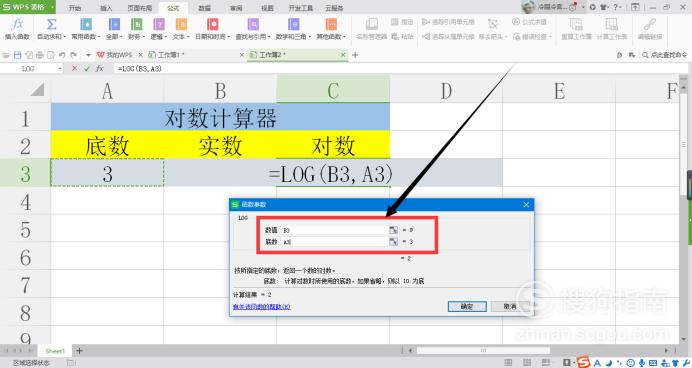Viewport: 692px width, 368px height.
Task: Click the Insert Function fx ribbon icon
Action: click(17, 24)
